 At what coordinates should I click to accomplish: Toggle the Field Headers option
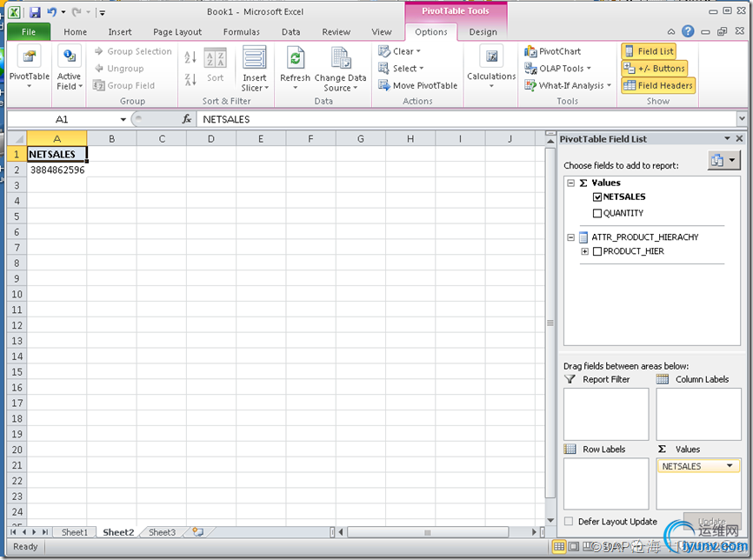[x=658, y=86]
